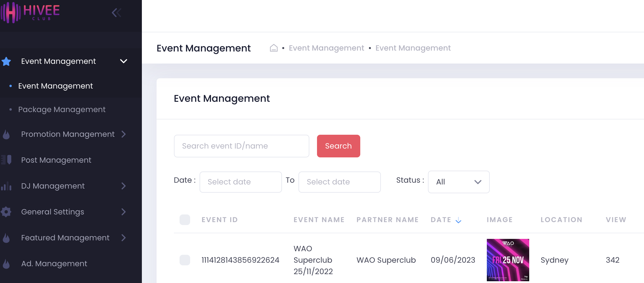Open Ad. Management menu item
The width and height of the screenshot is (644, 283).
coord(54,264)
